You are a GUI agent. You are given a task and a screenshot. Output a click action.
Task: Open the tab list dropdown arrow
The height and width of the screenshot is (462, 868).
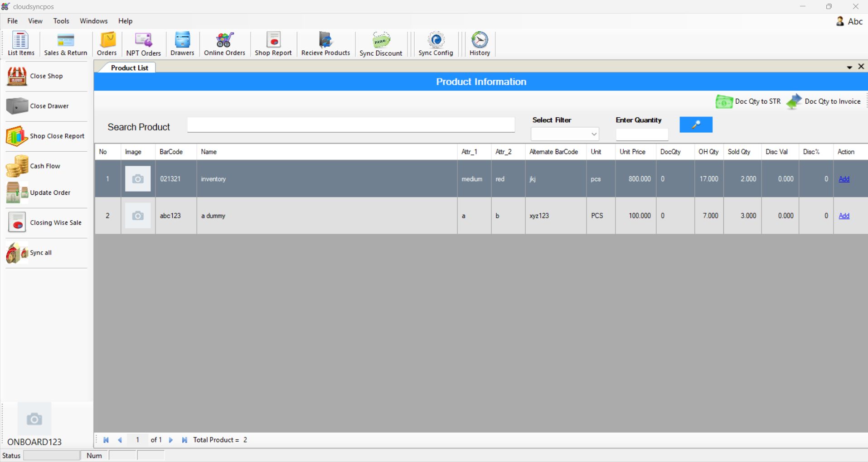click(849, 67)
